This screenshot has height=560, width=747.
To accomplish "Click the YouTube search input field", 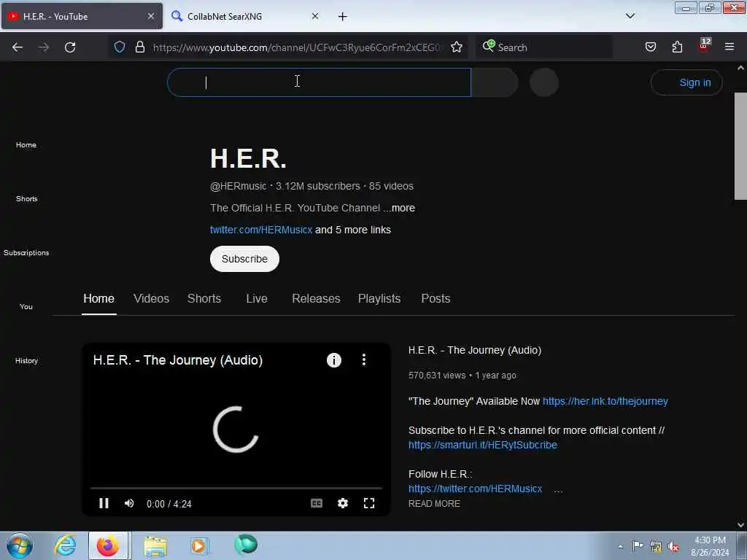I will (x=320, y=82).
